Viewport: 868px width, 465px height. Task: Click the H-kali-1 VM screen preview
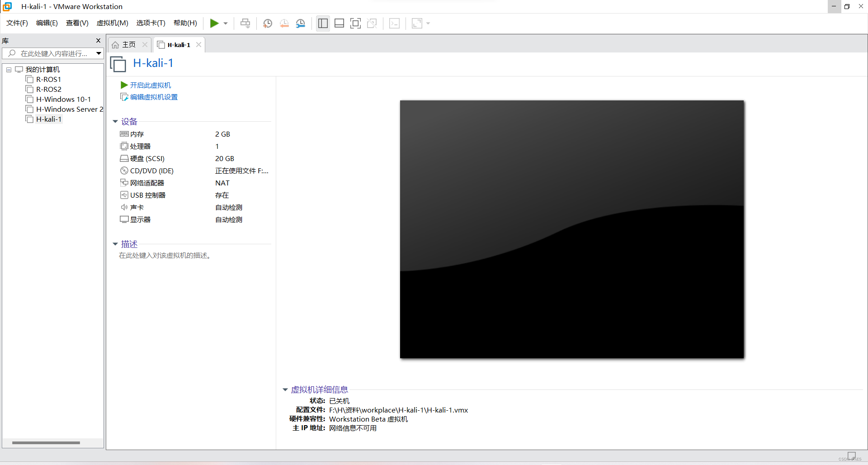tap(572, 229)
